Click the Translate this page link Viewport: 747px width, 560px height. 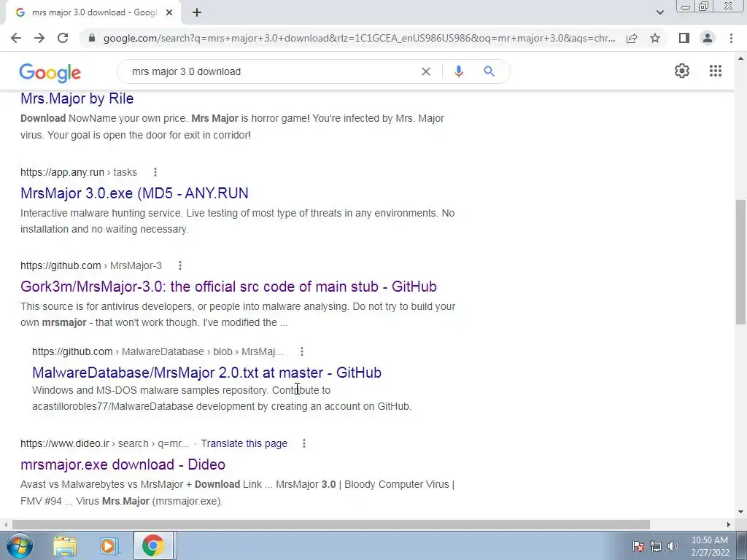[x=244, y=443]
